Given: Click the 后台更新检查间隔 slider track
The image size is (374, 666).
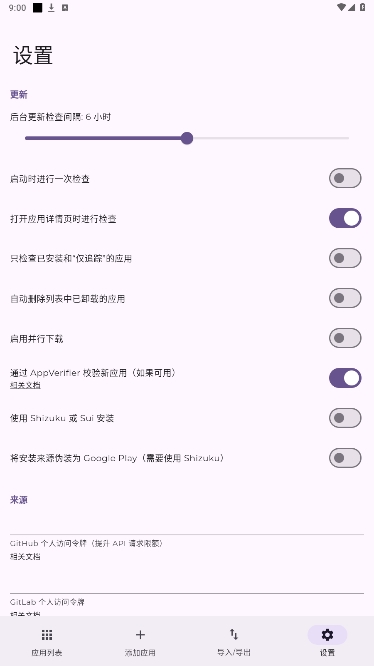Looking at the screenshot, I should (x=187, y=138).
